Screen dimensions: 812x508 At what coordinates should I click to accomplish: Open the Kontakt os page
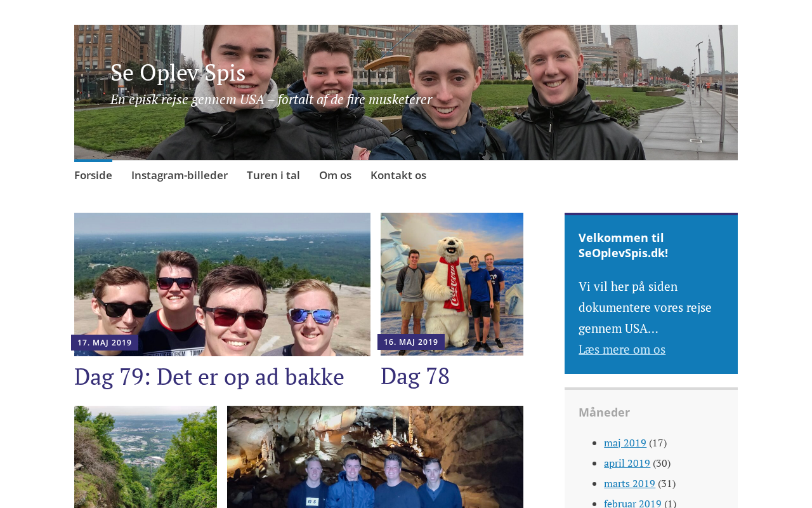point(398,175)
